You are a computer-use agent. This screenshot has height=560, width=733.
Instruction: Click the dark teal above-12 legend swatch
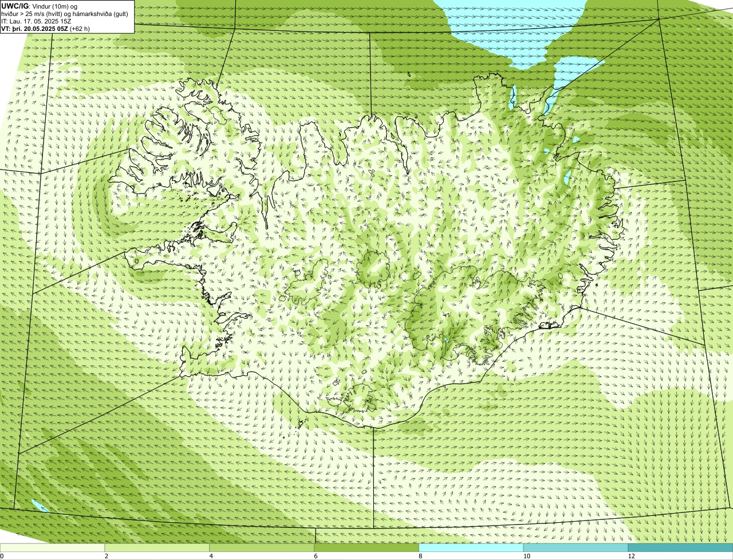tap(680, 547)
